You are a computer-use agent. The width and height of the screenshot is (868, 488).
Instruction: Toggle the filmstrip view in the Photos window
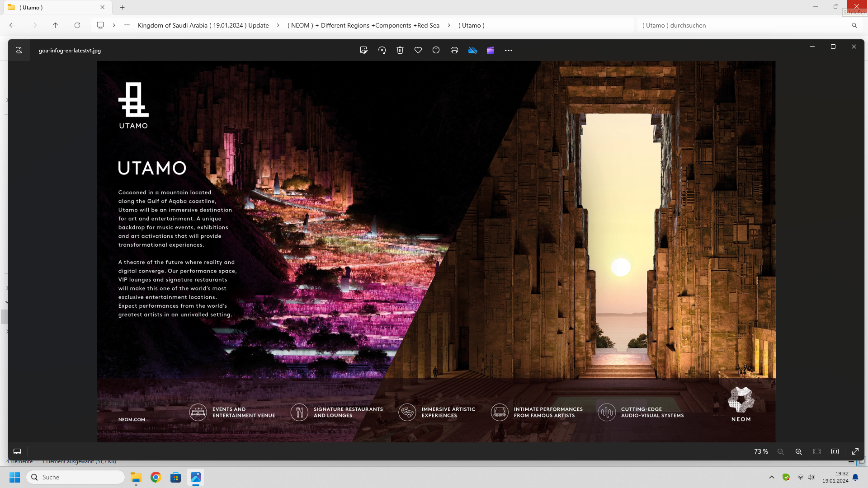[17, 451]
